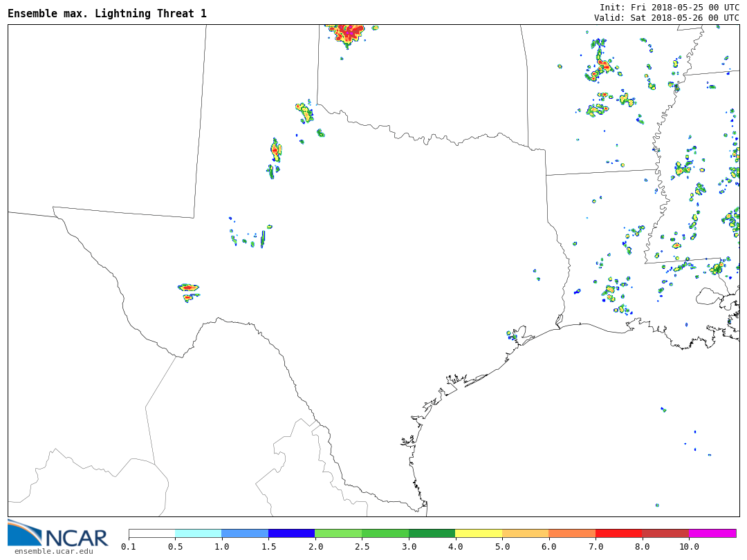This screenshot has height=560, width=747.
Task: Select the Valid Sat 2018-05-26 timestamp
Action: coord(666,17)
